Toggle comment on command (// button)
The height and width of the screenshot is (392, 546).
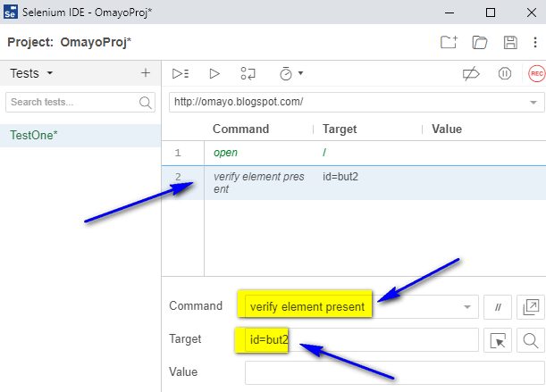[498, 307]
